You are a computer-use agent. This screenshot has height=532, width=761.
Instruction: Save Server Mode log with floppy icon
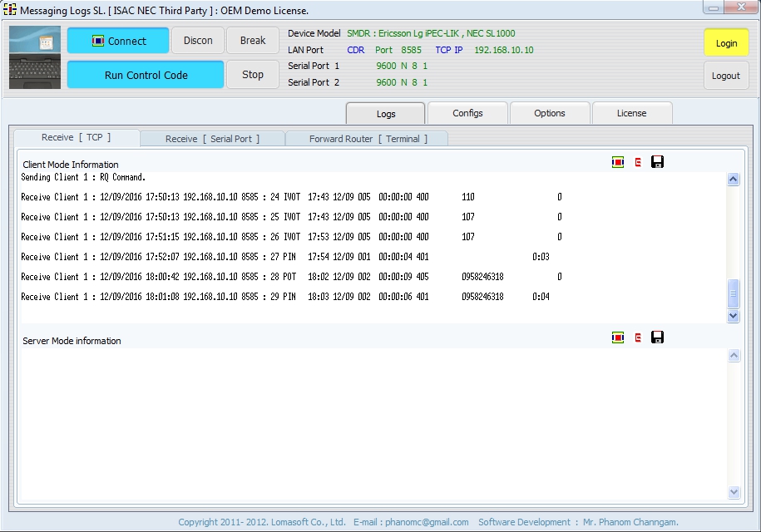[x=657, y=337]
